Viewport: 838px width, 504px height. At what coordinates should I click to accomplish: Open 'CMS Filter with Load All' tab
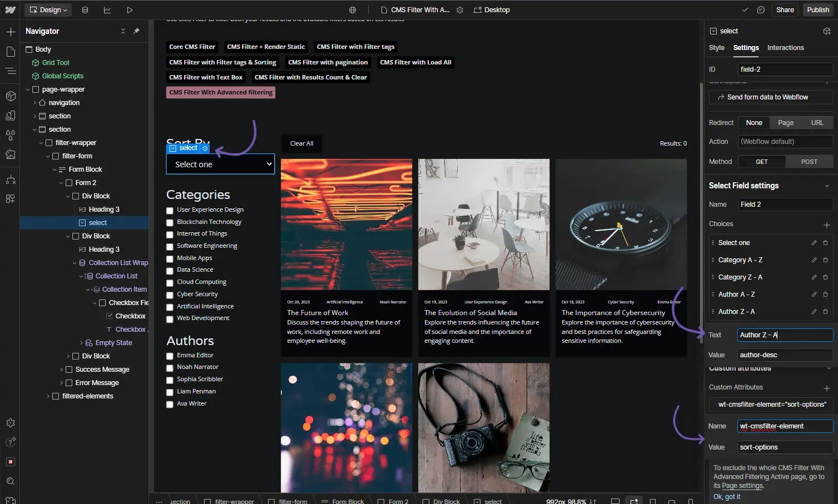point(415,62)
